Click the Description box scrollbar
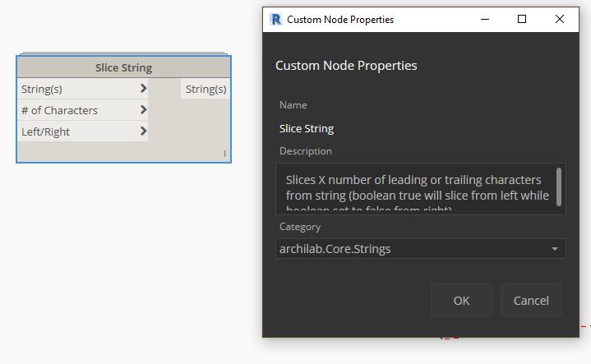 click(560, 187)
